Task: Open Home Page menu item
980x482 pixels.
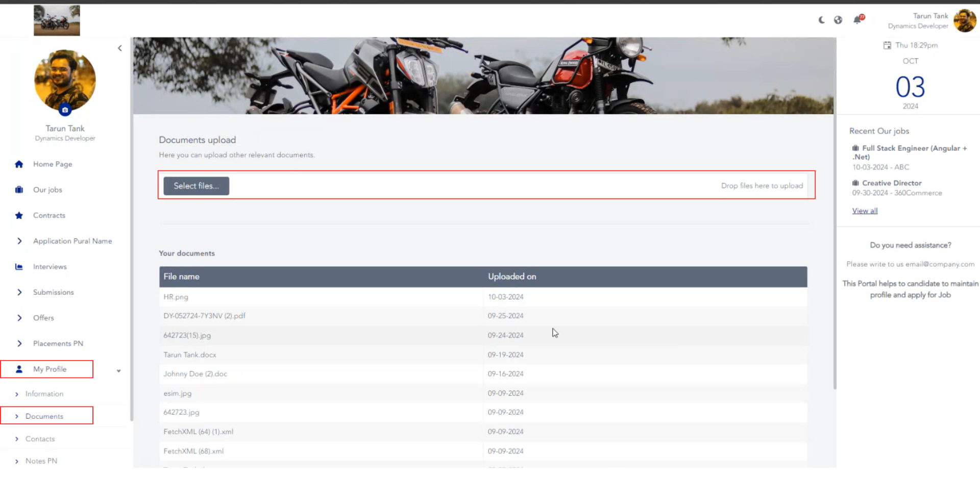Action: click(x=53, y=164)
